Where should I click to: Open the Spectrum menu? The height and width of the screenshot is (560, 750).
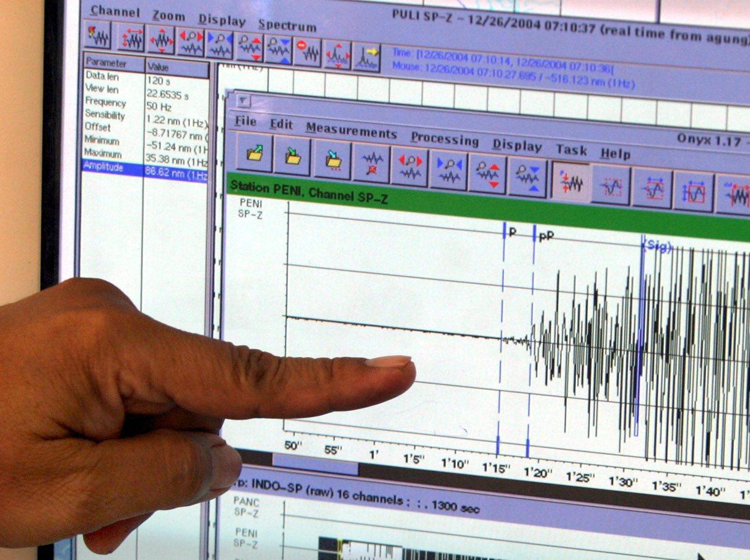point(287,25)
